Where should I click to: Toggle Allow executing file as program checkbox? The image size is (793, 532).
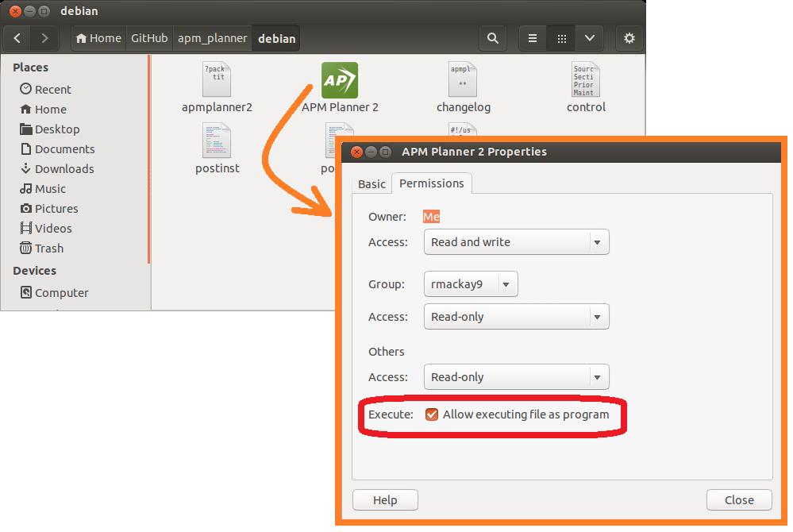point(432,414)
